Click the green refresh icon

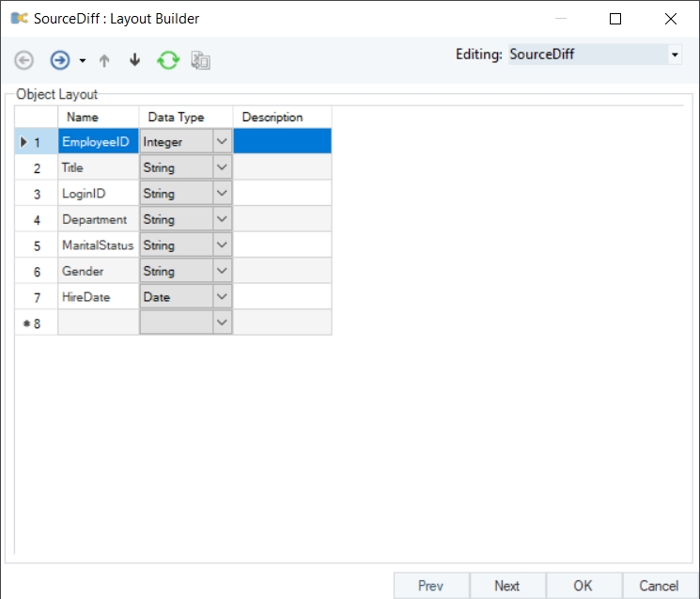(168, 60)
